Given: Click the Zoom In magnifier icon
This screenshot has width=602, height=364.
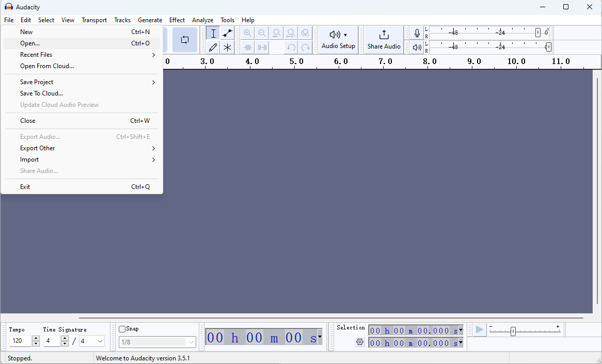Looking at the screenshot, I should (248, 33).
